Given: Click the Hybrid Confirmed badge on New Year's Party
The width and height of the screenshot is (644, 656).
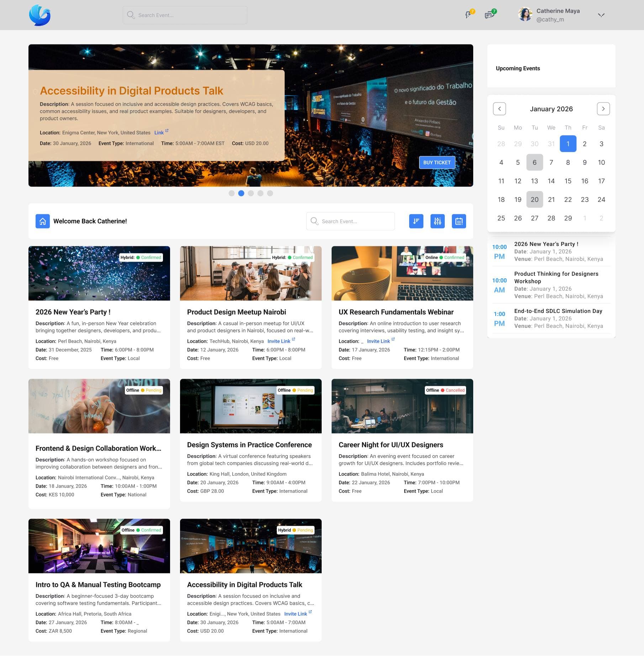Looking at the screenshot, I should pyautogui.click(x=141, y=257).
